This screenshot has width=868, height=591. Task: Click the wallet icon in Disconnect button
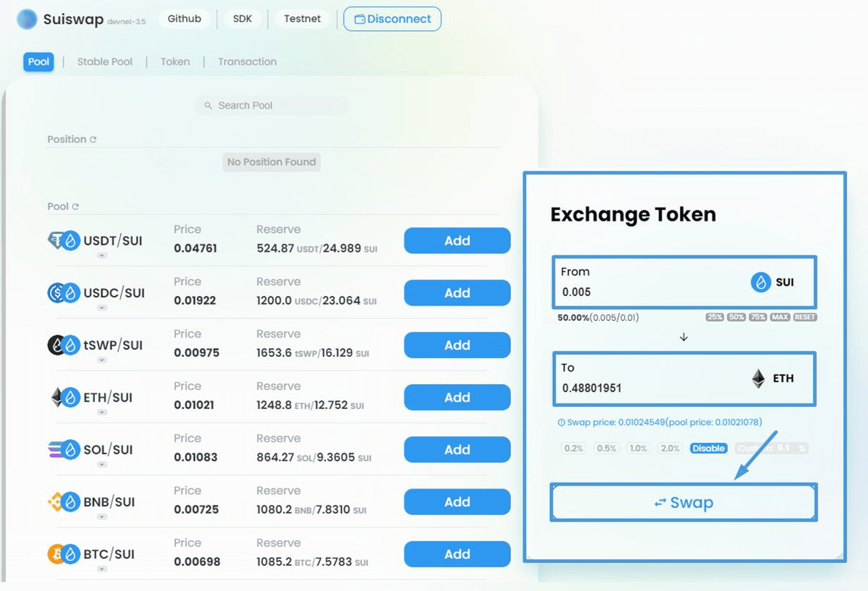360,19
